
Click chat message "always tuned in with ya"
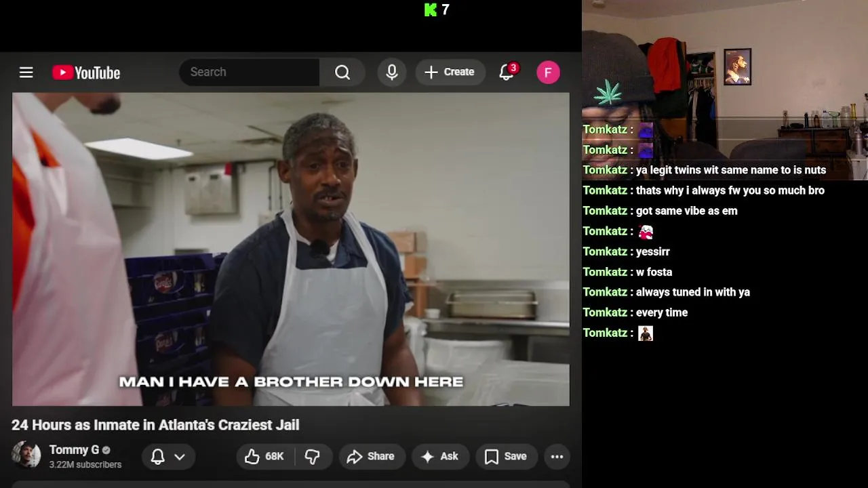pos(693,292)
